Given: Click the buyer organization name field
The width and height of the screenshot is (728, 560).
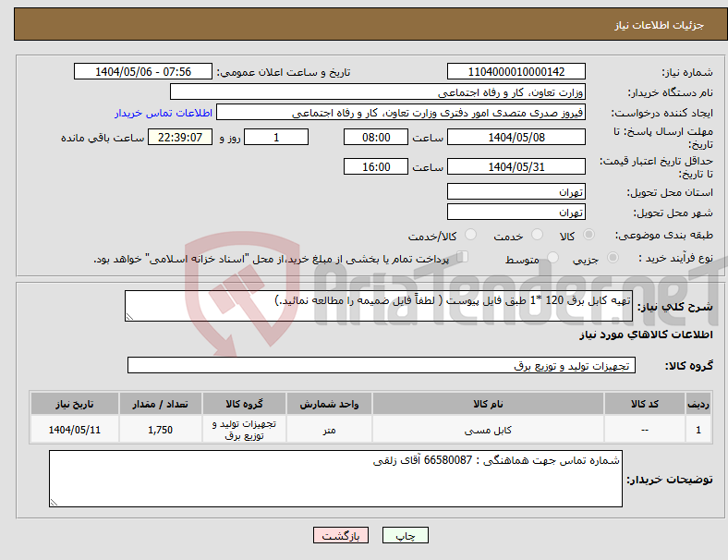Looking at the screenshot, I should click(378, 91).
